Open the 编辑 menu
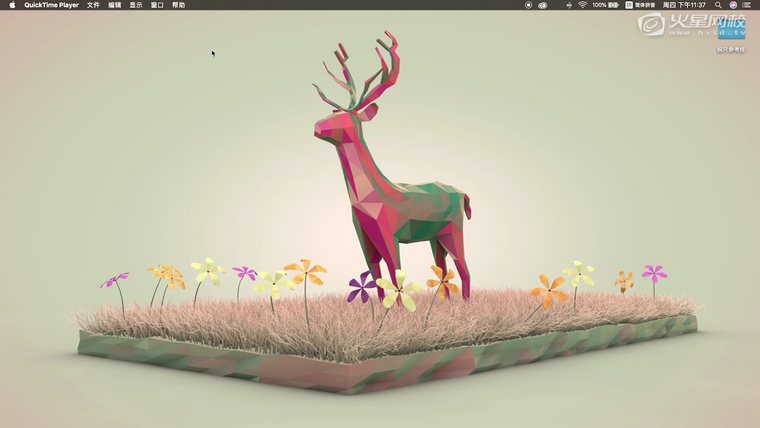The height and width of the screenshot is (428, 760). [114, 5]
